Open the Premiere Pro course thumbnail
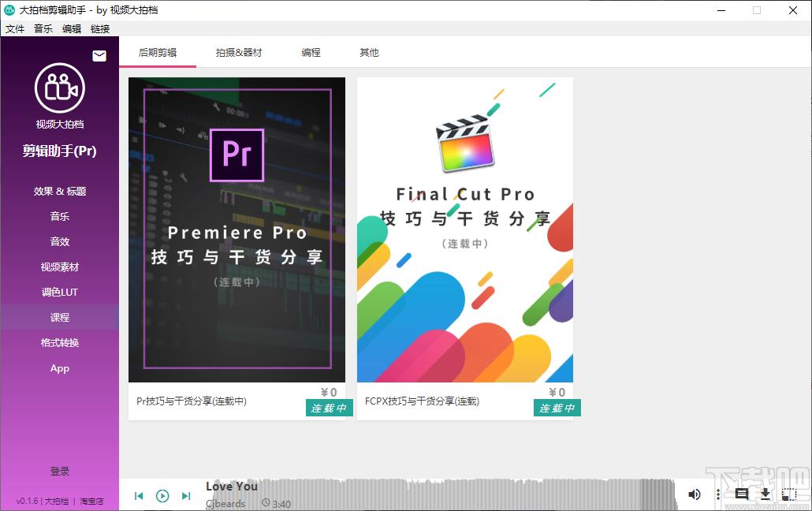Viewport: 812px width, 511px height. coord(237,229)
